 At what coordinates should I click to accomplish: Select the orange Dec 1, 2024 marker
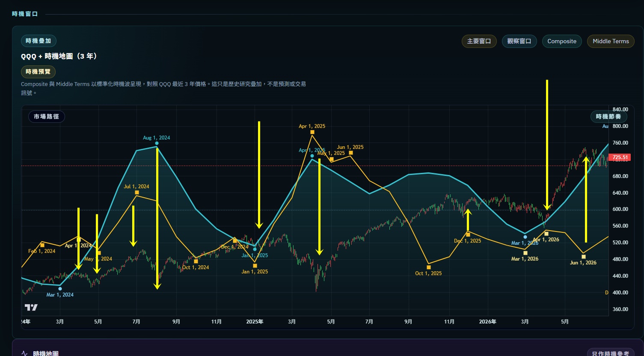click(235, 240)
